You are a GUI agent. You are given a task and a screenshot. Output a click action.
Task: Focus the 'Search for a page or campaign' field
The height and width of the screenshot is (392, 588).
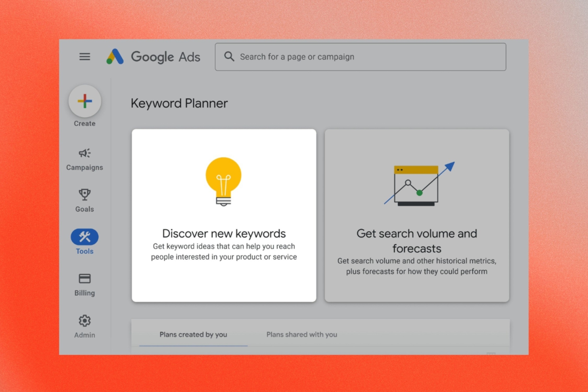pos(360,57)
